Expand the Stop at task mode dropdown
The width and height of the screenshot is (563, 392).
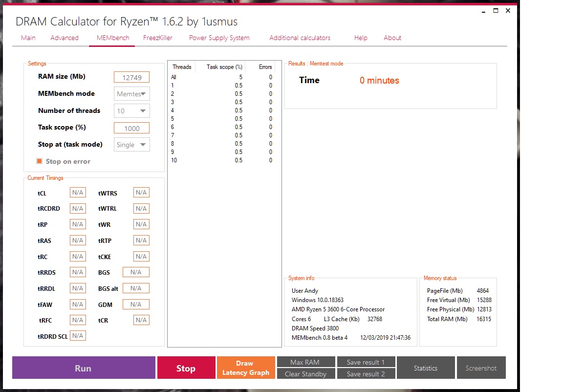[131, 145]
